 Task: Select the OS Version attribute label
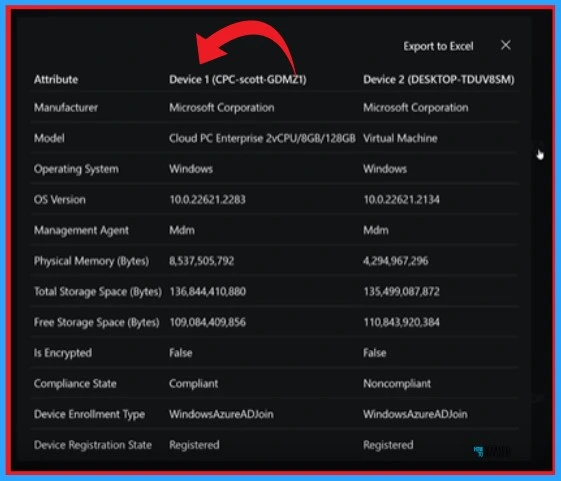pos(60,199)
